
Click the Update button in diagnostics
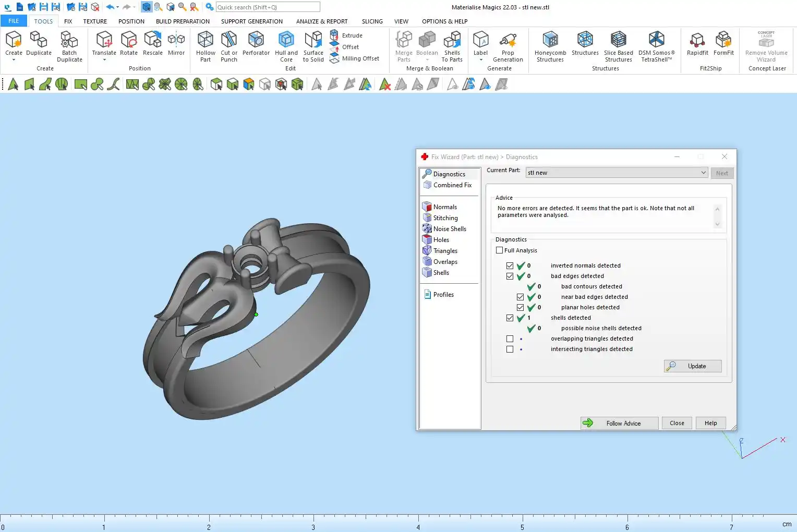693,366
